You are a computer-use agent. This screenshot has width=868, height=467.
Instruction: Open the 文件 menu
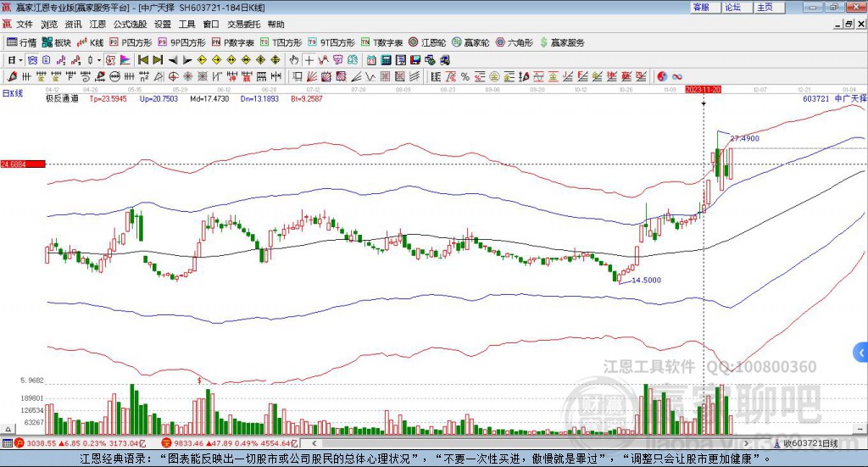tap(25, 25)
